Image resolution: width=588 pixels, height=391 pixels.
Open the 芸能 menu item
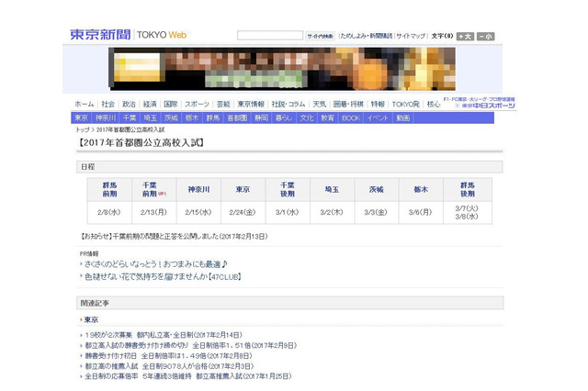coord(223,104)
